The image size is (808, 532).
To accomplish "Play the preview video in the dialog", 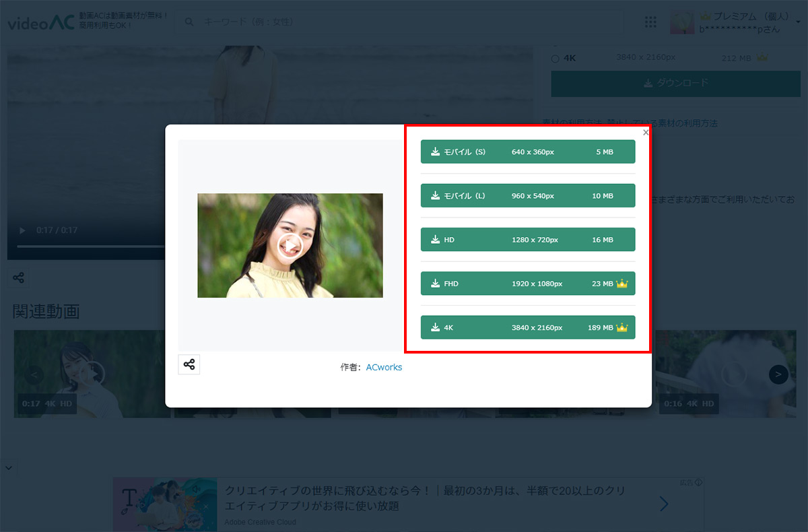I will coord(290,246).
